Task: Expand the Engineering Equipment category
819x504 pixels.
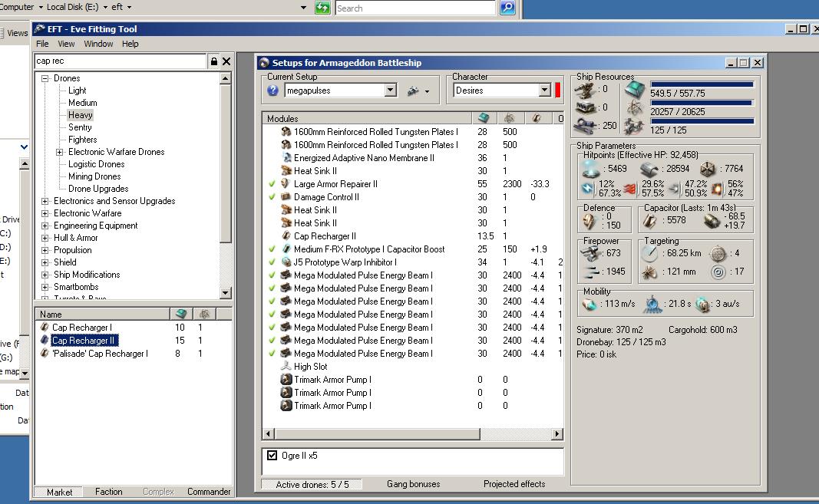Action: [45, 226]
